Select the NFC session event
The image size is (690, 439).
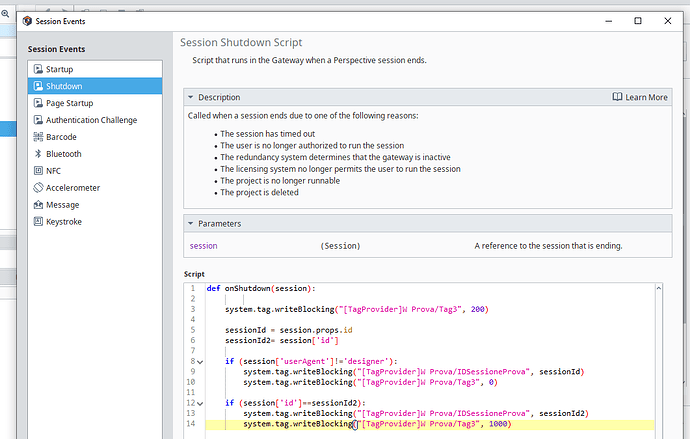[x=55, y=171]
